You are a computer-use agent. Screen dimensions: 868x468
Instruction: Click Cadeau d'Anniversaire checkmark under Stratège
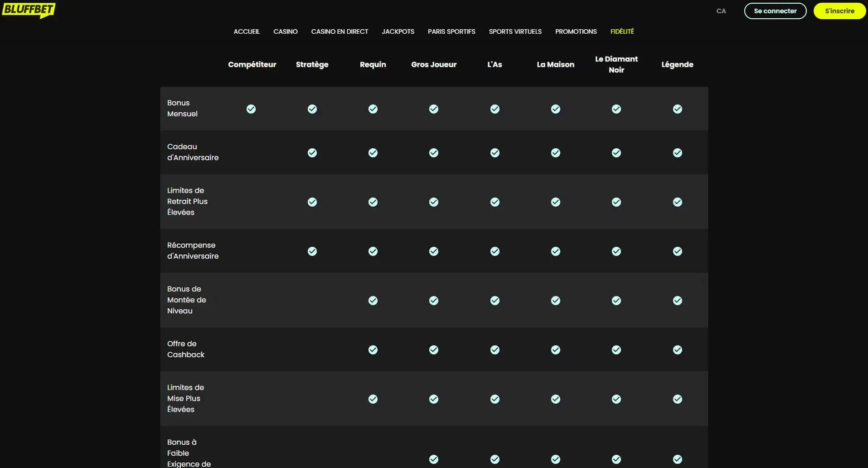point(312,153)
